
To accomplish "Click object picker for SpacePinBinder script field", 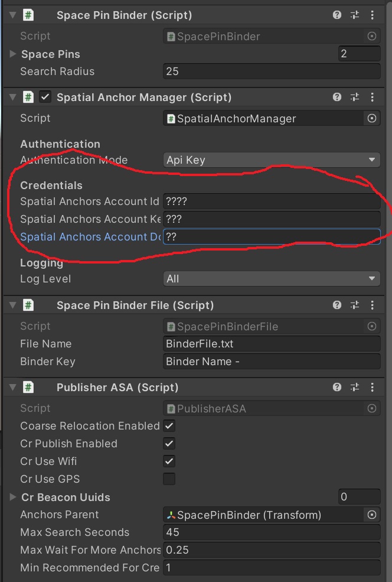I will (x=371, y=36).
